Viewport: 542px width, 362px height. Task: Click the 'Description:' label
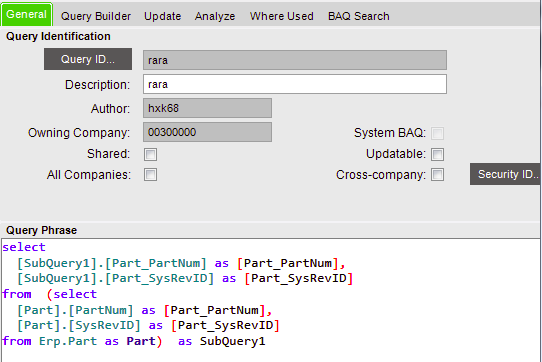[x=97, y=85]
